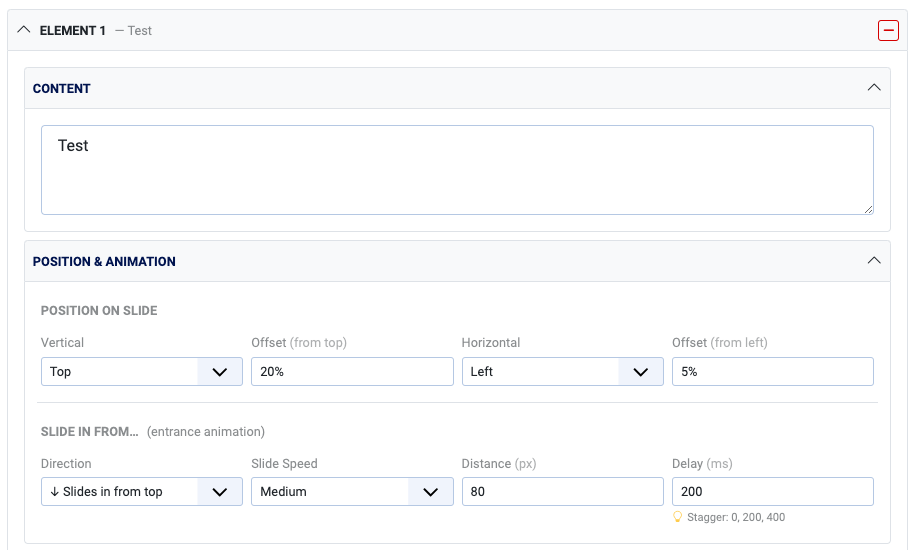Image resolution: width=920 pixels, height=550 pixels.
Task: Remove Element 1 with the red minus icon
Action: 888,31
